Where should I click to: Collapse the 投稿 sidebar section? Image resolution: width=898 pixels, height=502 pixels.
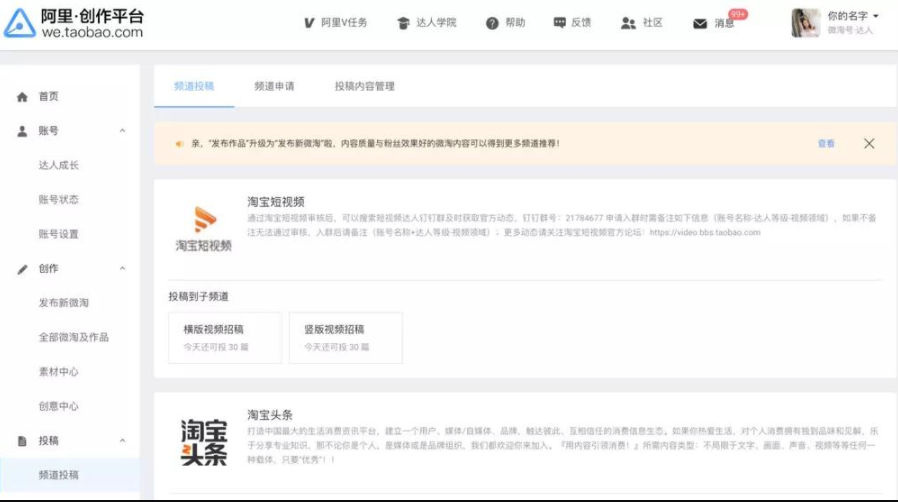pyautogui.click(x=122, y=441)
